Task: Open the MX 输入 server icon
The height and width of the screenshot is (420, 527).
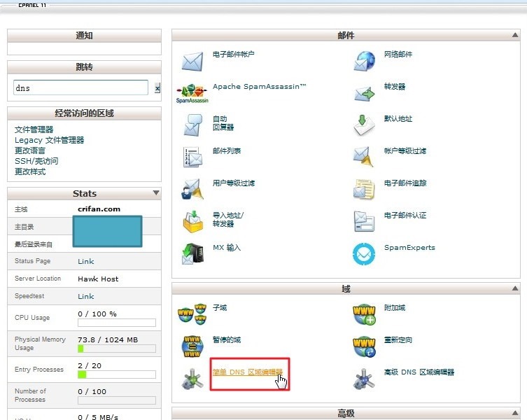Action: [192, 253]
